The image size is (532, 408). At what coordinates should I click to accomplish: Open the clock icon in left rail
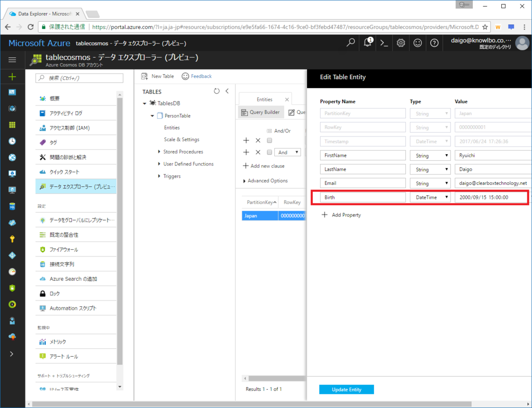12,141
